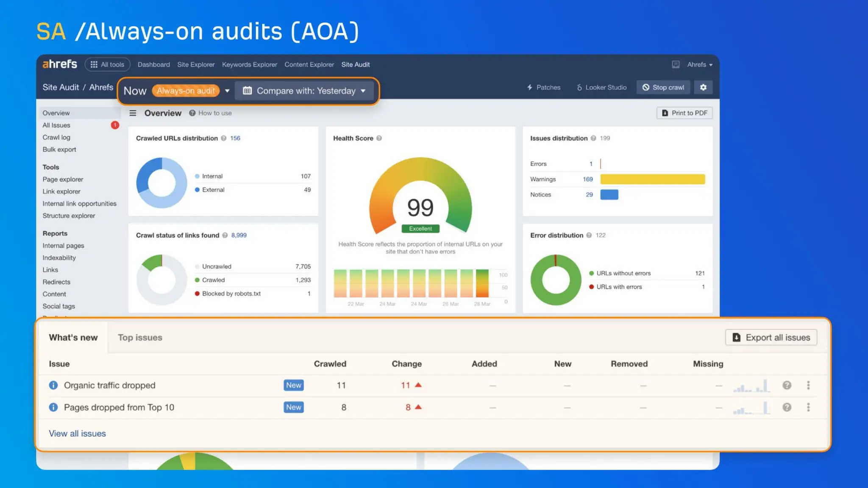Click the 8,999 links found count
Image resolution: width=868 pixels, height=488 pixels.
click(239, 235)
